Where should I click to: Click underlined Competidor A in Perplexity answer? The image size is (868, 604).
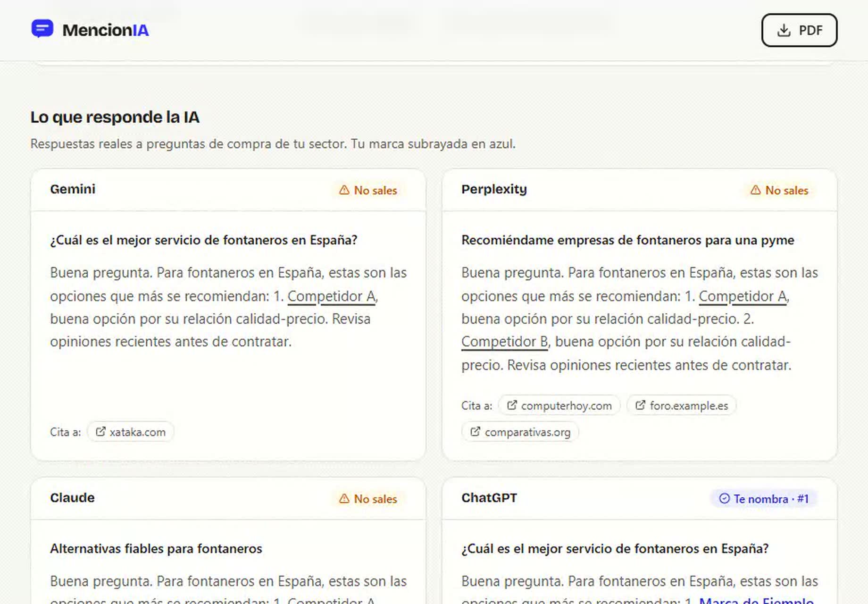pyautogui.click(x=743, y=296)
